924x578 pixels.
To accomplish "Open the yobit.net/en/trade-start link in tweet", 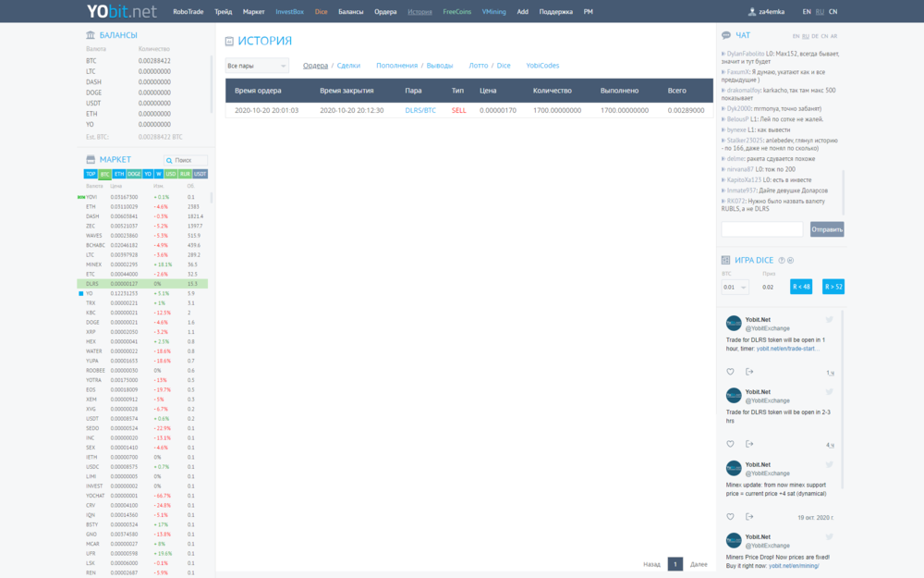I will [788, 349].
